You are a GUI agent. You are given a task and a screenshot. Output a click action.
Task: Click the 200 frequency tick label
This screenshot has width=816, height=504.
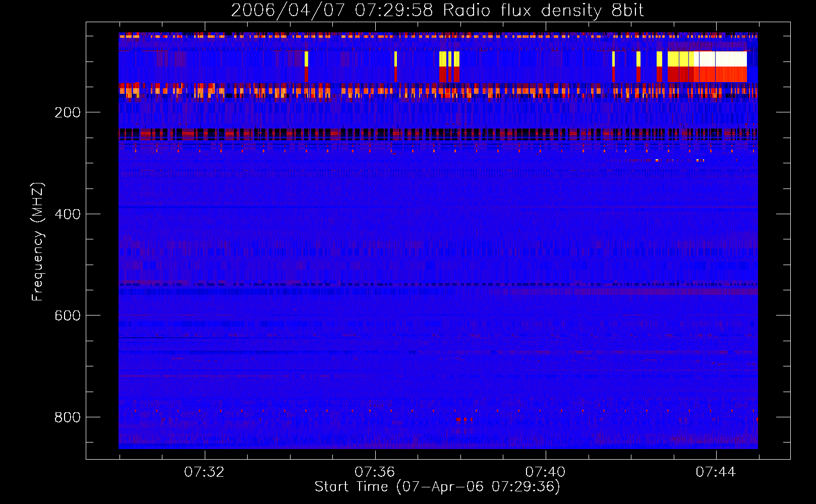point(68,112)
